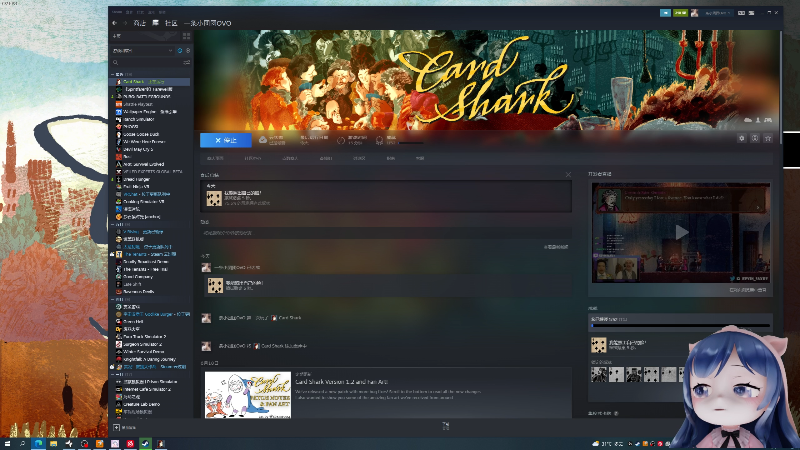Click the play time clock icon
The width and height of the screenshot is (800, 450).
coord(341,140)
